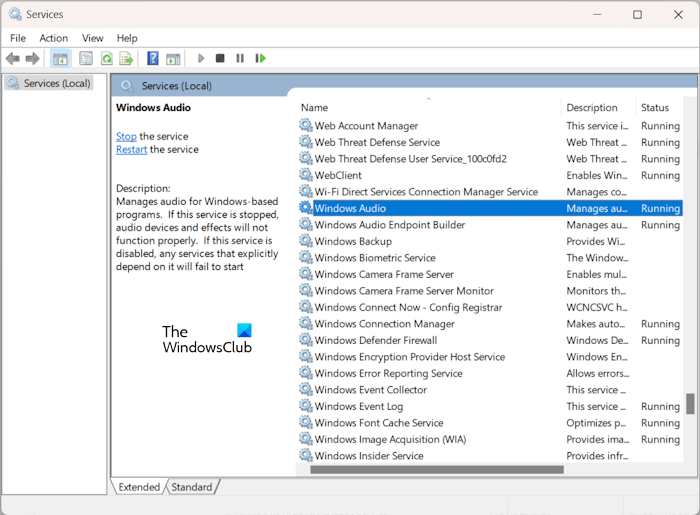Switch to the Standard tab

[191, 487]
